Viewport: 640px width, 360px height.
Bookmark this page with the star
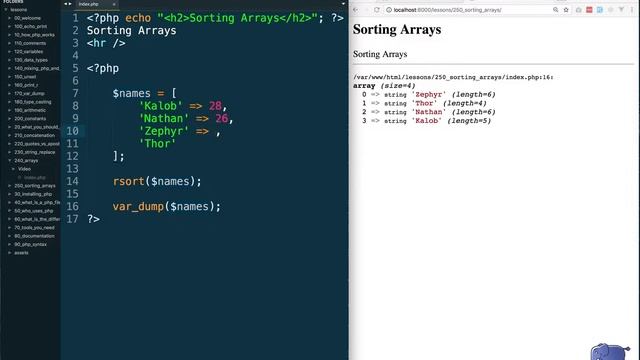[566, 10]
